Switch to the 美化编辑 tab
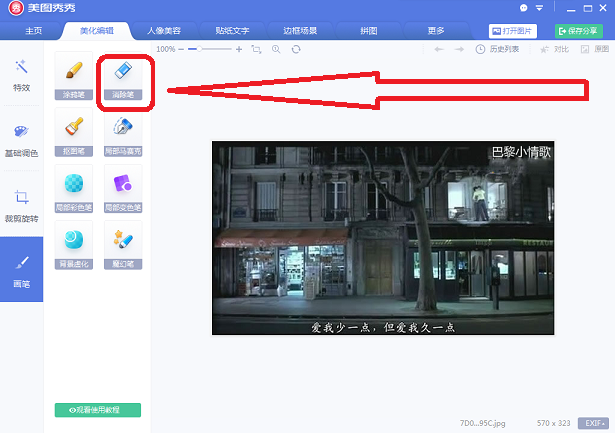The image size is (615, 433). pos(97,31)
